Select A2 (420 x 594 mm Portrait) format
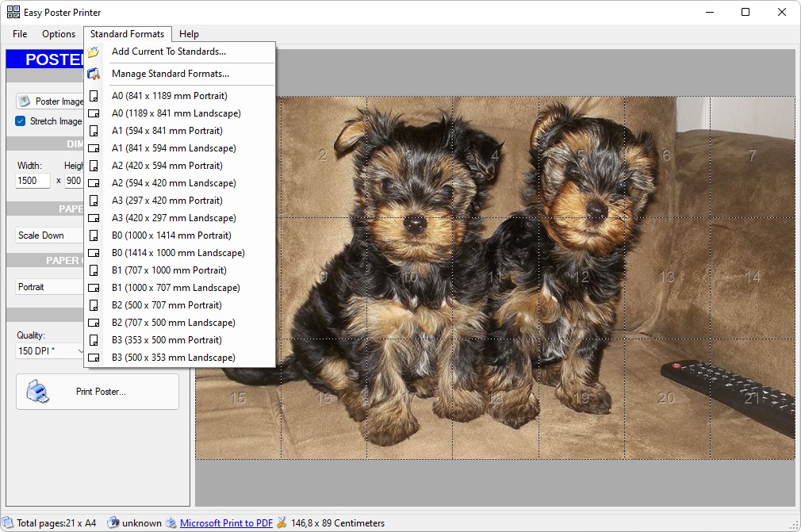Screen dimensions: 801x532 point(180,166)
